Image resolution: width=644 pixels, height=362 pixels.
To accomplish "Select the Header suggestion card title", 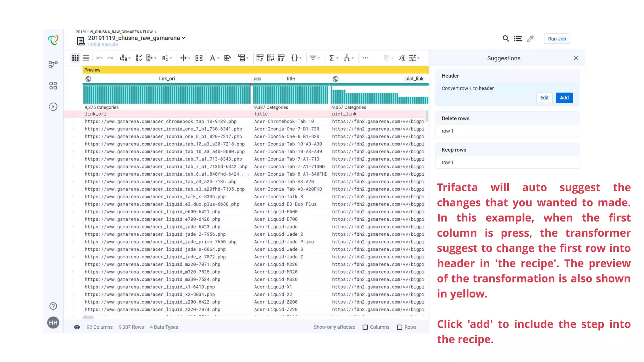I will pyautogui.click(x=450, y=76).
